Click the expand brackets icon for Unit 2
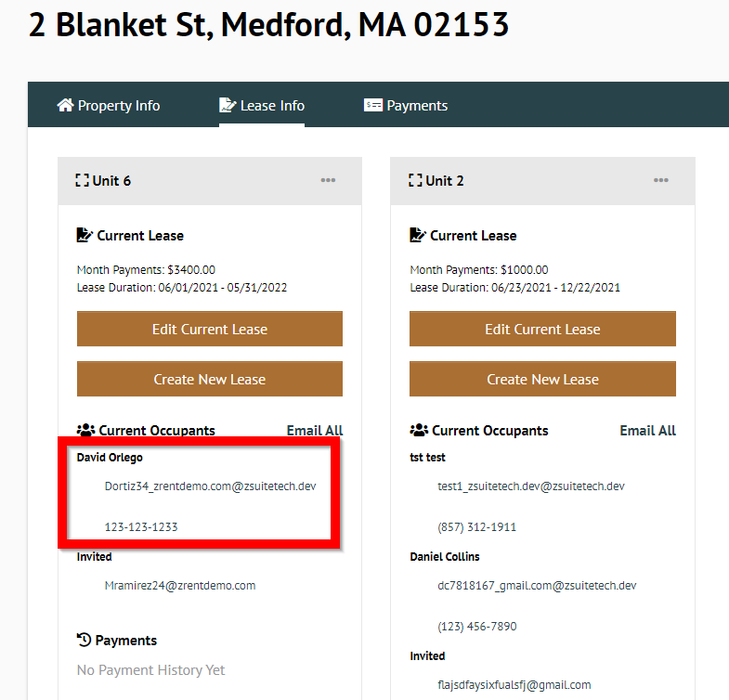The image size is (729, 700). [415, 180]
